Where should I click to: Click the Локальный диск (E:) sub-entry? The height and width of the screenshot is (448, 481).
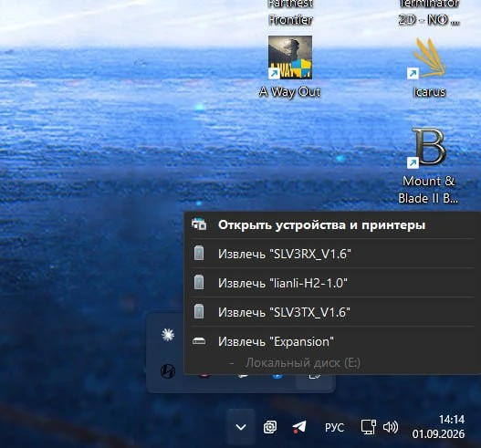tap(302, 363)
